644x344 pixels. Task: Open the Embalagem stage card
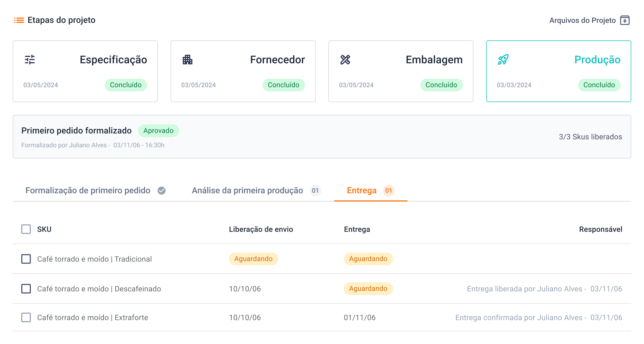click(401, 71)
